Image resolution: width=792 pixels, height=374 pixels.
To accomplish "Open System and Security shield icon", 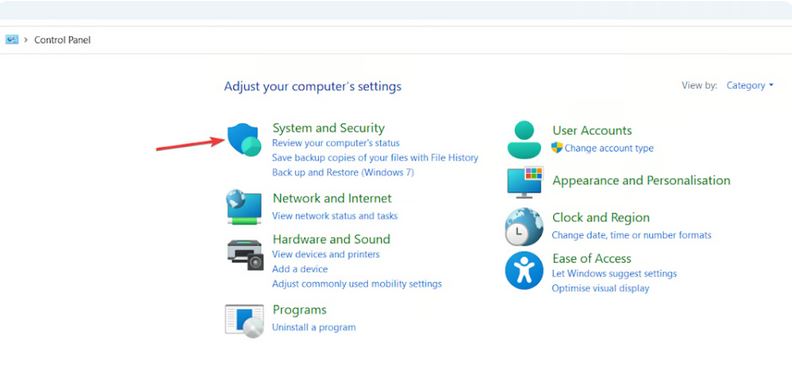I will (244, 139).
